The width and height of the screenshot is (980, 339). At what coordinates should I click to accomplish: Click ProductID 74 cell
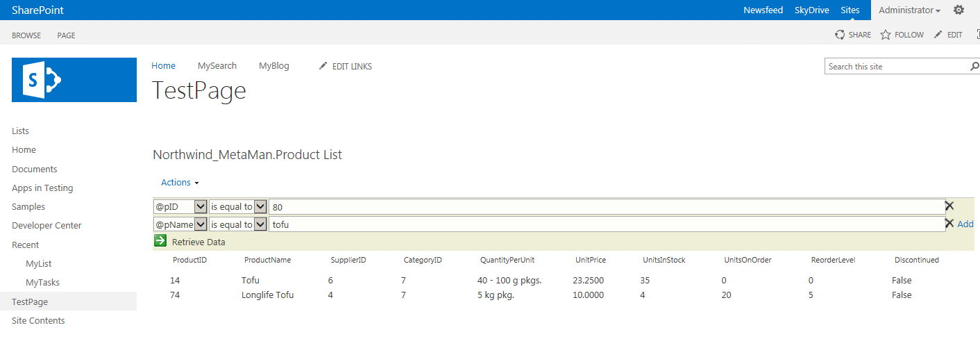pyautogui.click(x=175, y=295)
